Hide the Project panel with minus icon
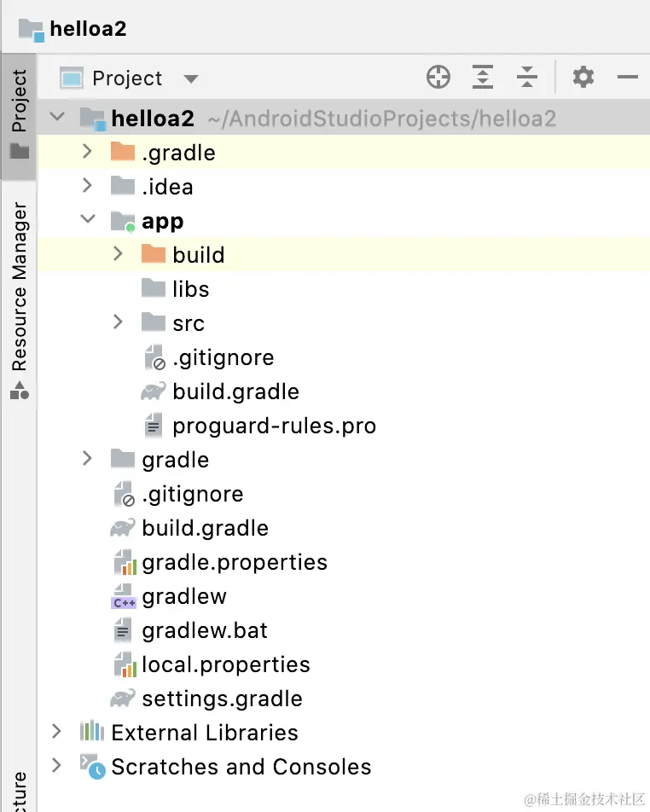The height and width of the screenshot is (812, 650). point(628,78)
